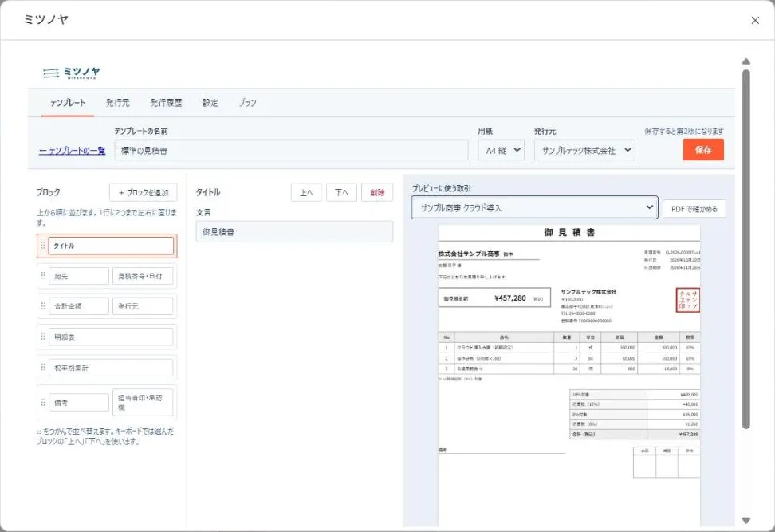Viewport: 775px width, 532px height.
Task: Open the 用紙 A4 縦 dropdown
Action: pyautogui.click(x=502, y=150)
